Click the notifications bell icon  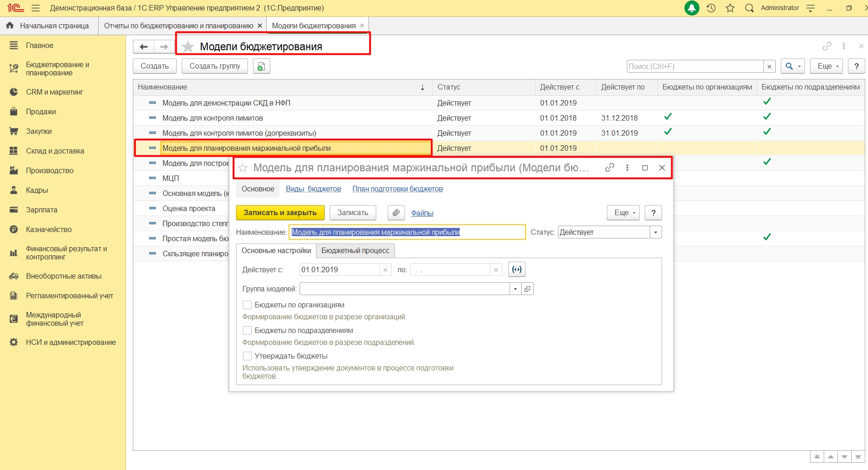pyautogui.click(x=692, y=8)
